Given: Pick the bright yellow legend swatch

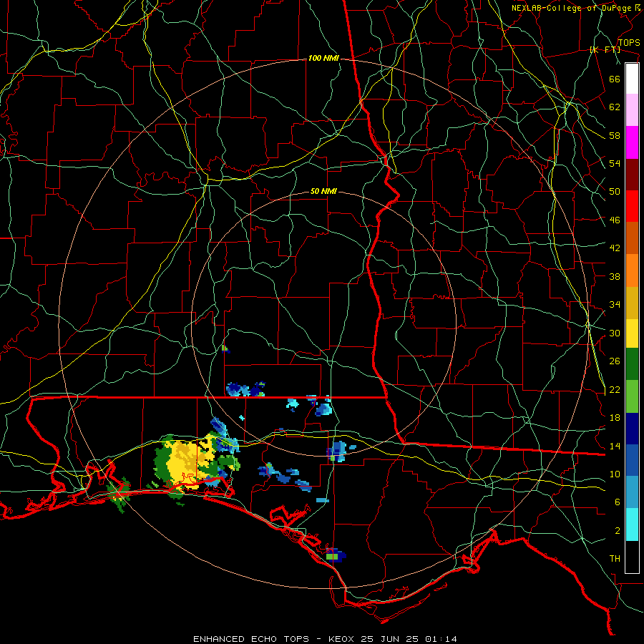Looking at the screenshot, I should point(632,333).
